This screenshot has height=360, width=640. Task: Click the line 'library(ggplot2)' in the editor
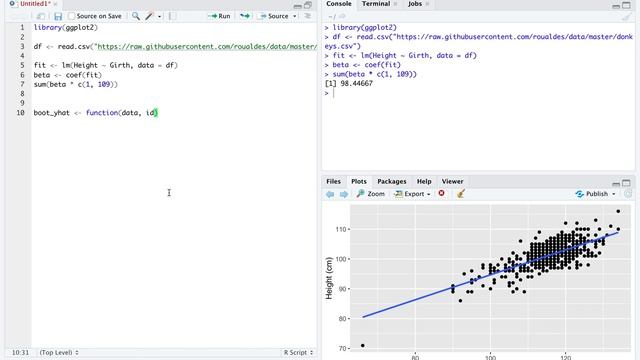66,27
